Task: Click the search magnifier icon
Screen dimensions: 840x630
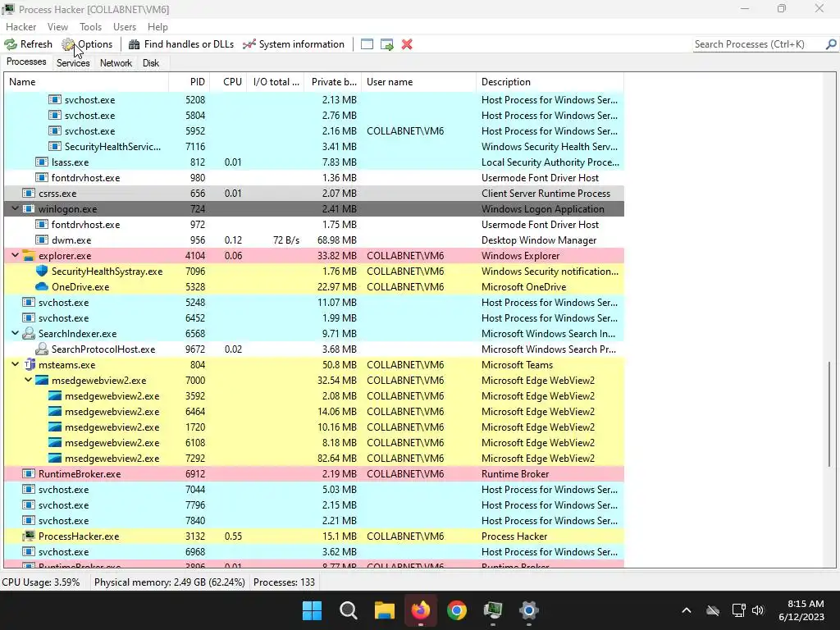Action: point(831,44)
